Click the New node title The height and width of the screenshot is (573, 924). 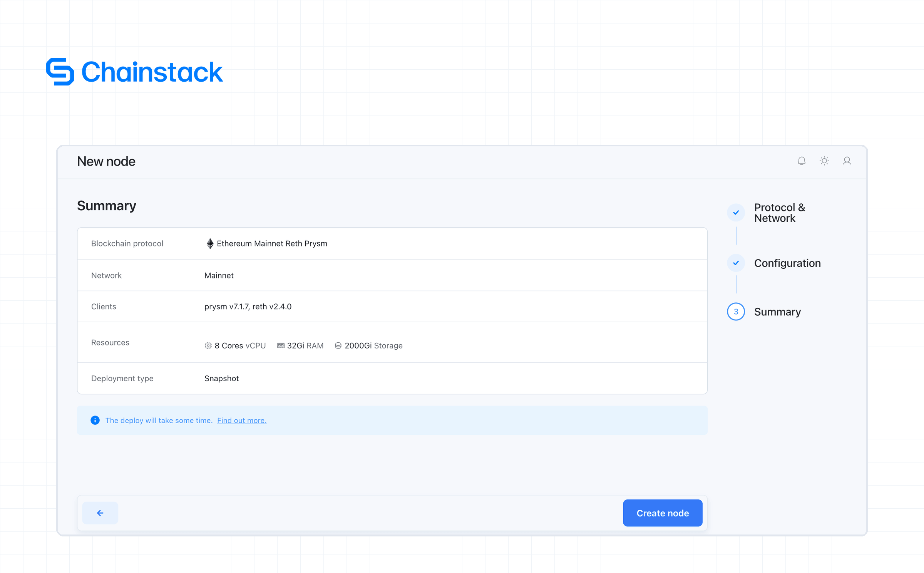(x=106, y=161)
